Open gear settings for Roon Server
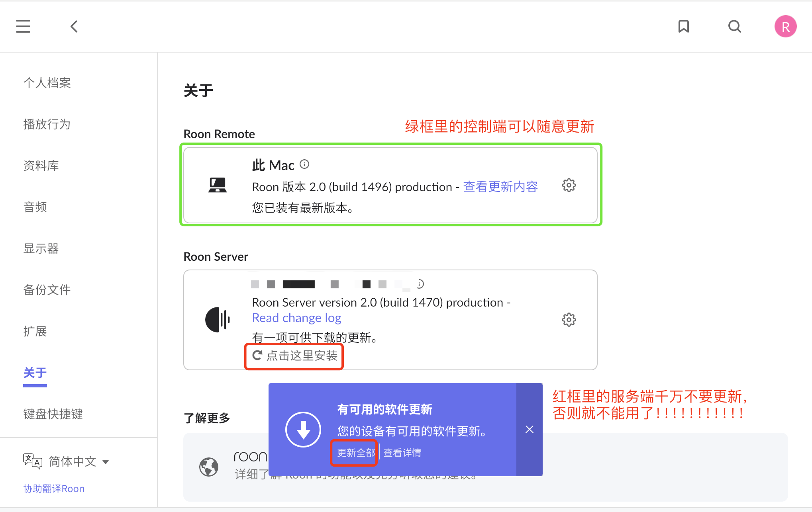Viewport: 812px width, 512px height. click(x=569, y=320)
